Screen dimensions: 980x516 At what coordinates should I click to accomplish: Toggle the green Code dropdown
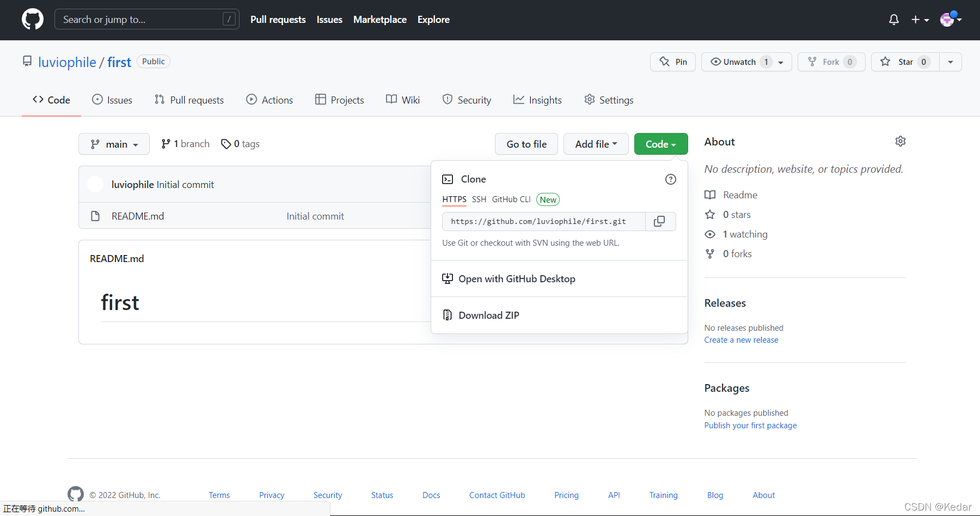(x=661, y=144)
